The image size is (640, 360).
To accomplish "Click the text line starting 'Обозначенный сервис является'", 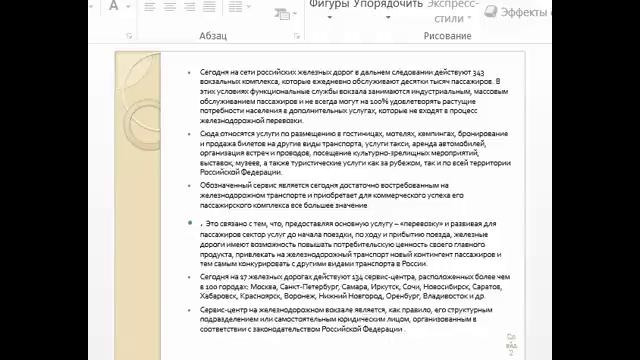I will click(324, 185).
